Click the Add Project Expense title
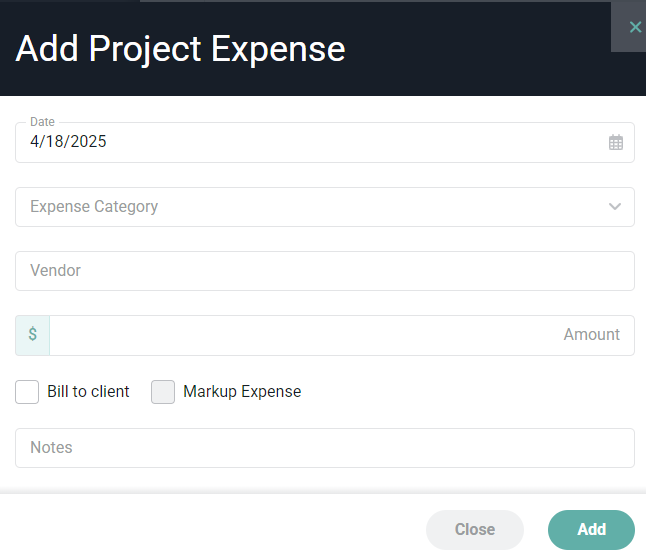Screen dimensions: 646x558 point(180,49)
